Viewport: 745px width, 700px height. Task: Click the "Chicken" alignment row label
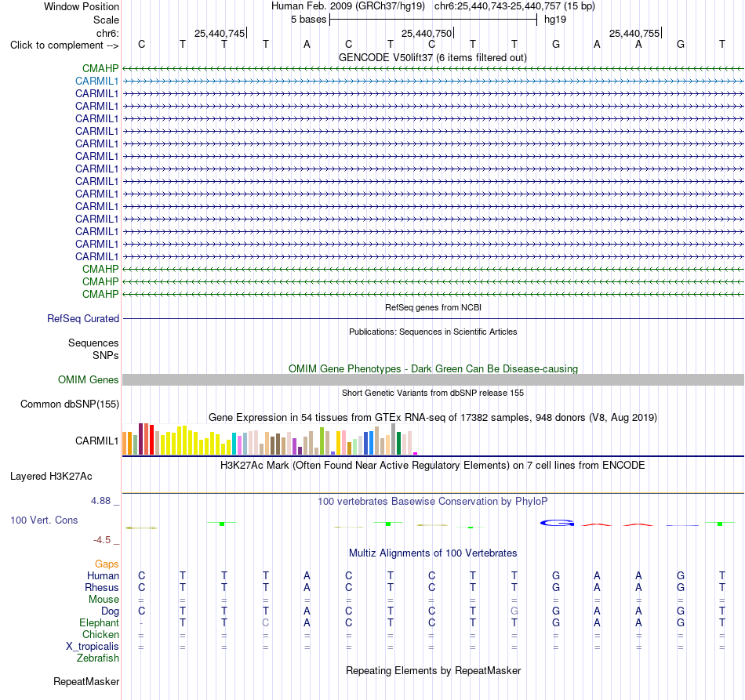[100, 634]
